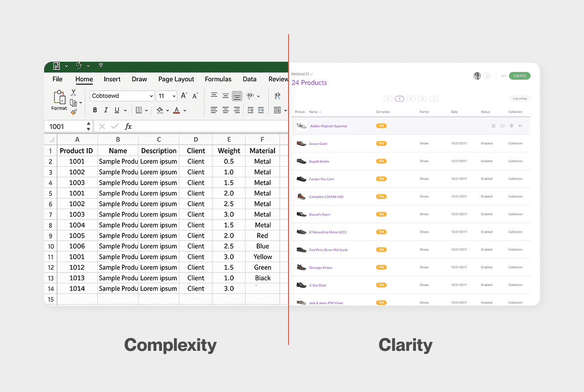Click the formula bar cancel X icon
The height and width of the screenshot is (392, 584).
[x=102, y=127]
